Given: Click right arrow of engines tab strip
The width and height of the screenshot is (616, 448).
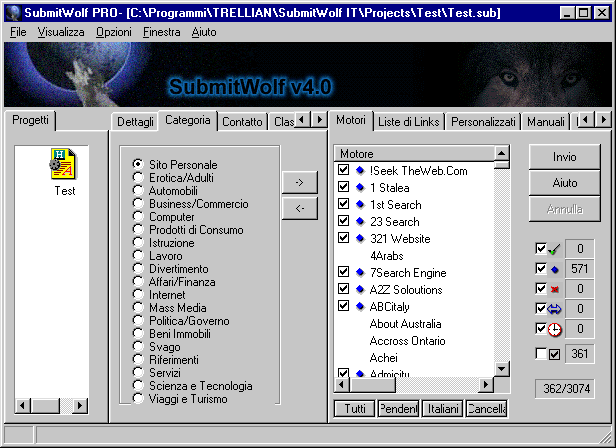Looking at the screenshot, I should 603,119.
